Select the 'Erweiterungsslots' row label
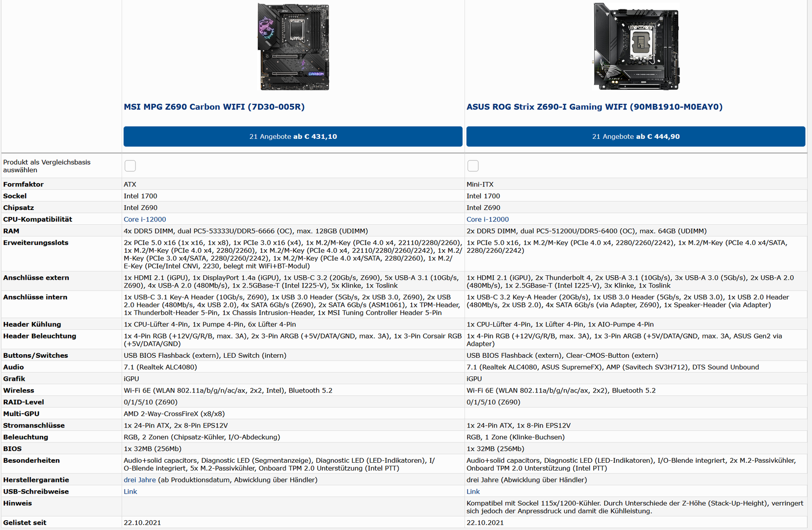 36,243
